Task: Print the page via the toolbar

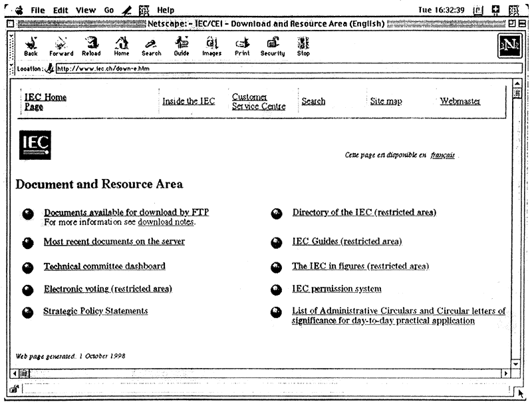Action: 242,46
